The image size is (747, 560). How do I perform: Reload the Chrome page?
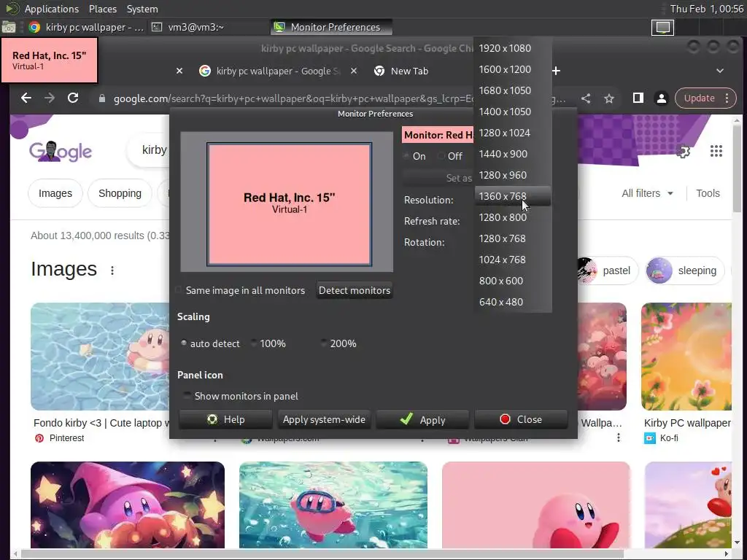73,98
